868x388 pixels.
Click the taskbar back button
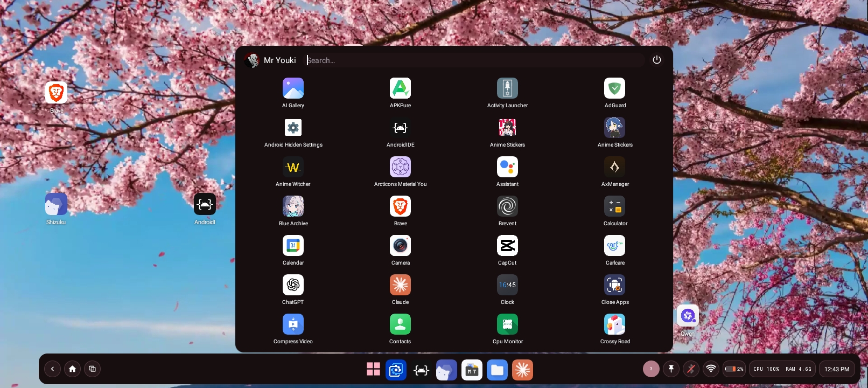[x=52, y=369]
